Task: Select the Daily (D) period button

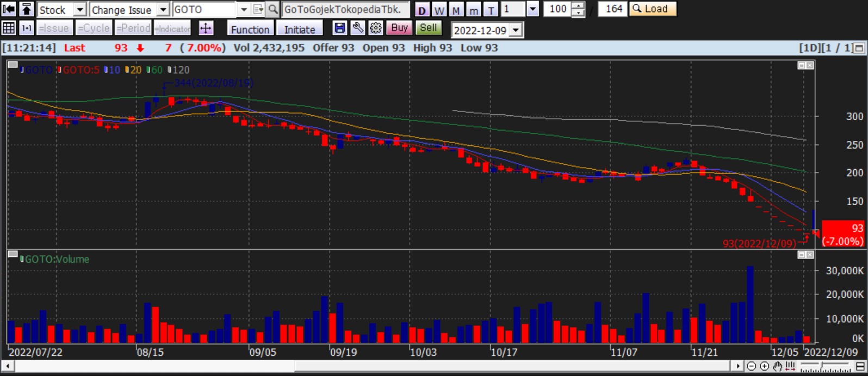Action: [422, 10]
